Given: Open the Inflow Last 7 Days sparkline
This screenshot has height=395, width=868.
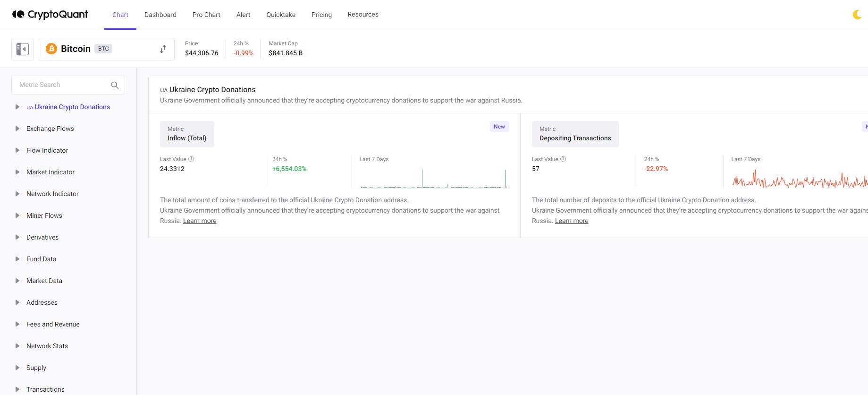Looking at the screenshot, I should coord(433,179).
